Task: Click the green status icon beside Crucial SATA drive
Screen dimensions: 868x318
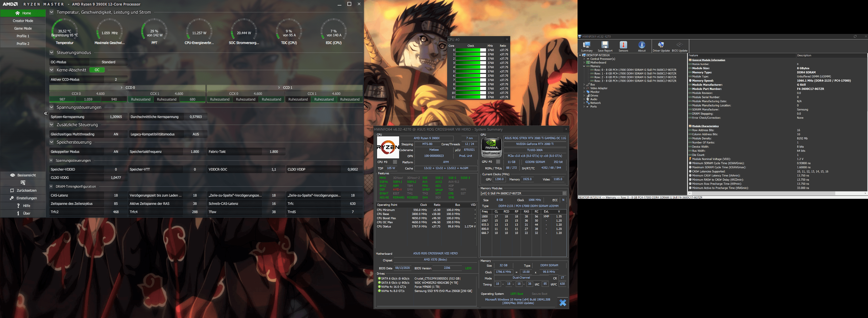Action: point(379,279)
